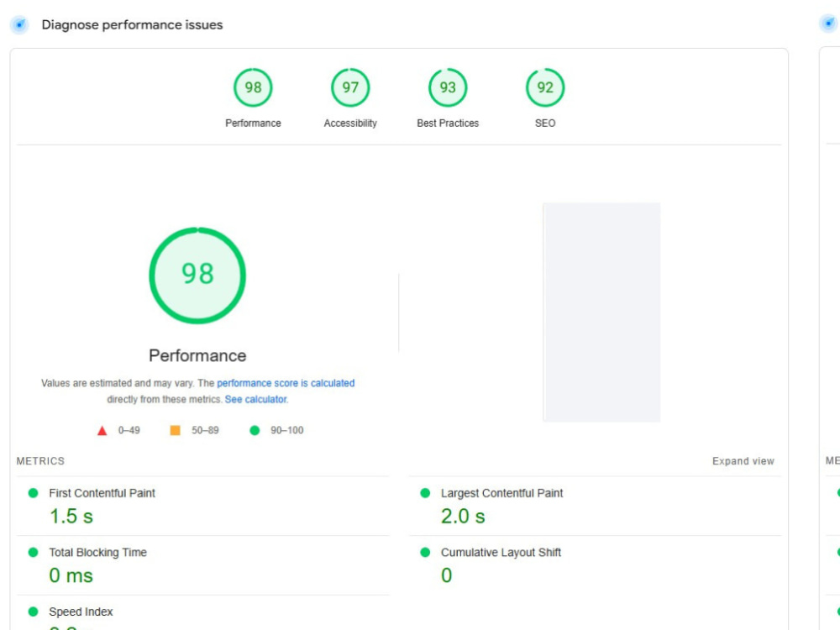Click the 2.0 s value
Viewport: 840px width, 630px height.
coord(463,517)
